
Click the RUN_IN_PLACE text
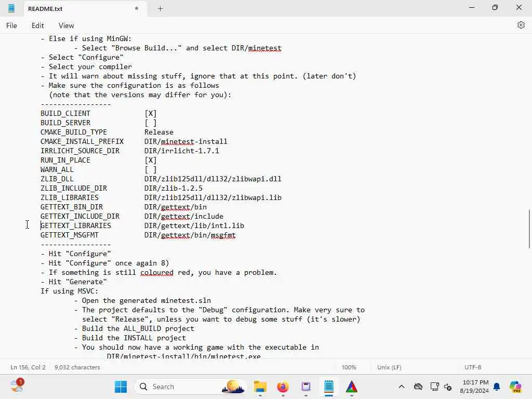(65, 160)
